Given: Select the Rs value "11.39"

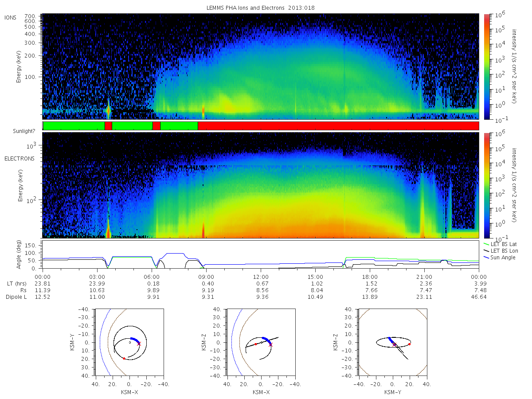Looking at the screenshot, I should 43,290.
